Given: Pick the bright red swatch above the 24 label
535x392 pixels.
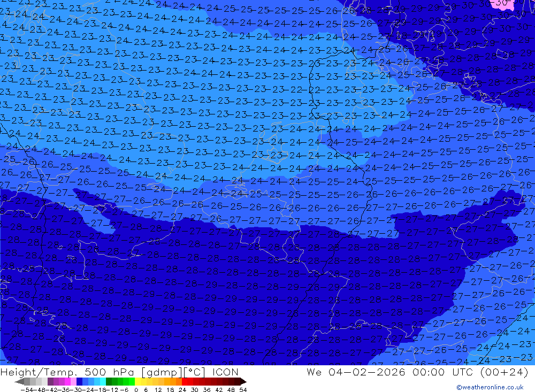Looking at the screenshot, I should point(185,381).
